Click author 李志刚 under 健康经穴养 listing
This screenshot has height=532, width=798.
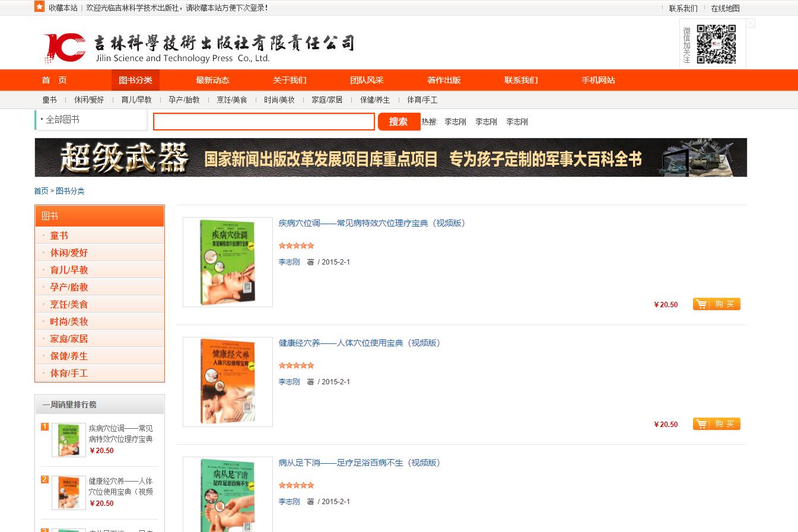[x=290, y=381]
